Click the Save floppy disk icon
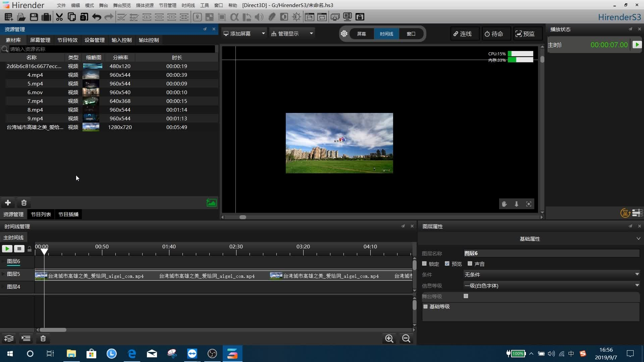The image size is (644, 362). [x=34, y=17]
